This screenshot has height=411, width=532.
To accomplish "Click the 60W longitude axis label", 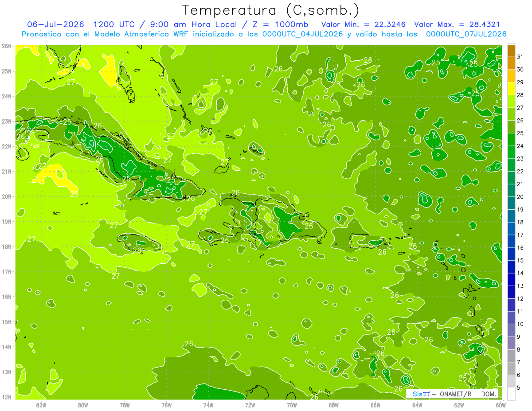I will (x=501, y=404).
